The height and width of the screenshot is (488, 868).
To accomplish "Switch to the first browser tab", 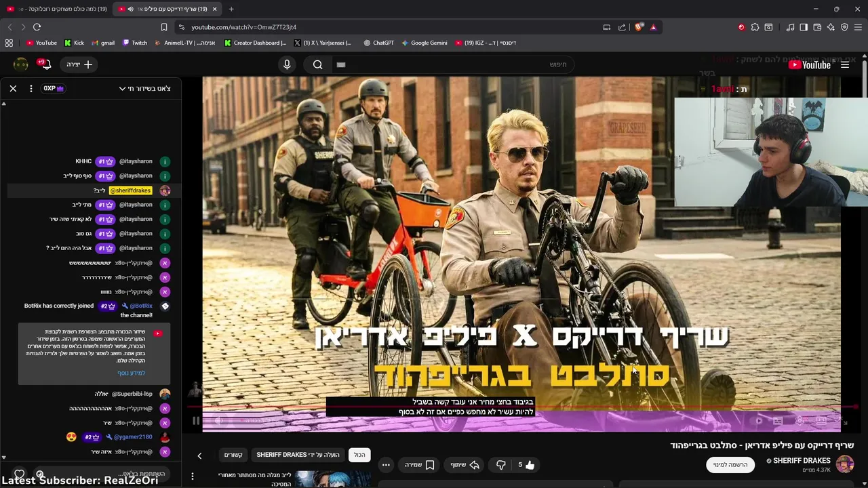I will 57,9.
